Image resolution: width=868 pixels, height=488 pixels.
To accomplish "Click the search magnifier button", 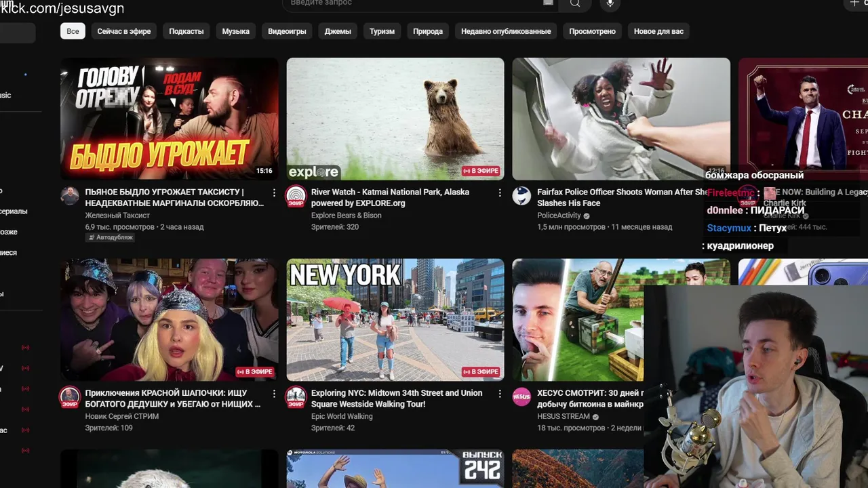I will point(575,3).
